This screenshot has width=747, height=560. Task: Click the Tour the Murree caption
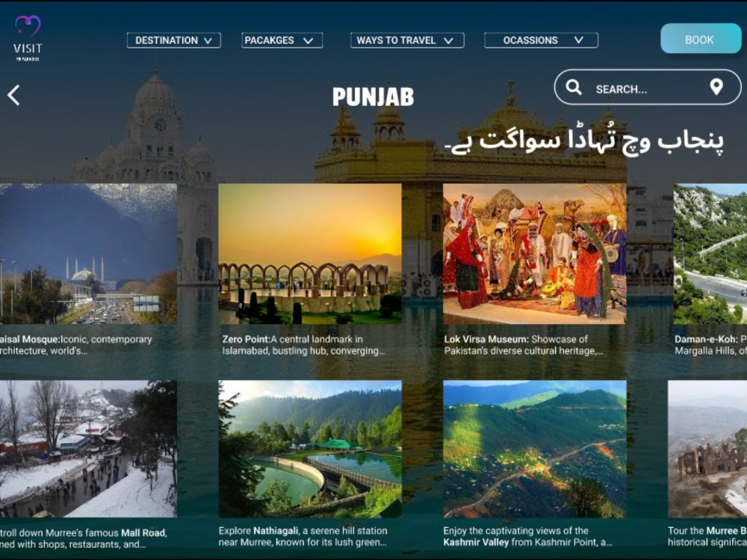(x=707, y=537)
